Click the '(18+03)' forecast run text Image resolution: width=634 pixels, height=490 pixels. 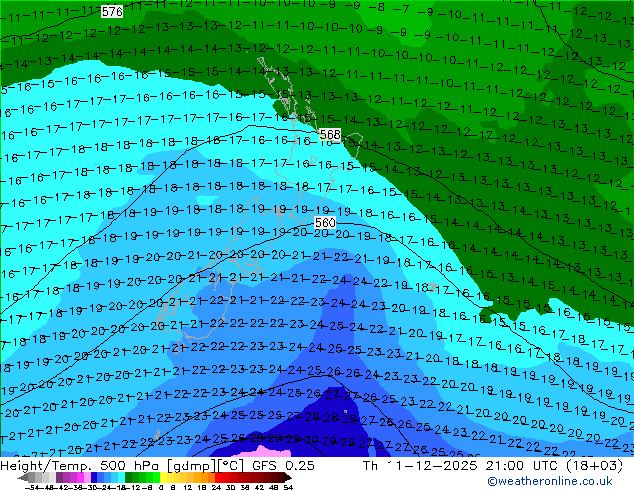(x=592, y=466)
